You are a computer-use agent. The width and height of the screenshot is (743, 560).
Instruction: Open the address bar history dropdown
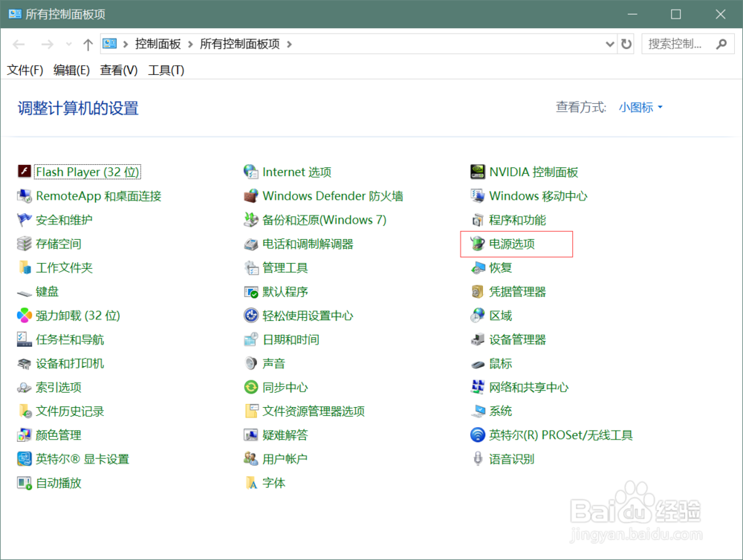[x=609, y=44]
